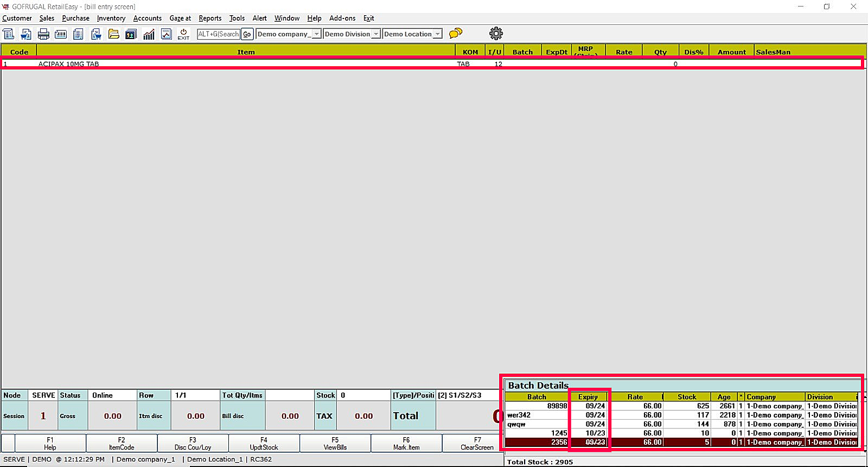This screenshot has width=868, height=467.
Task: Open the Reports menu
Action: 210,18
